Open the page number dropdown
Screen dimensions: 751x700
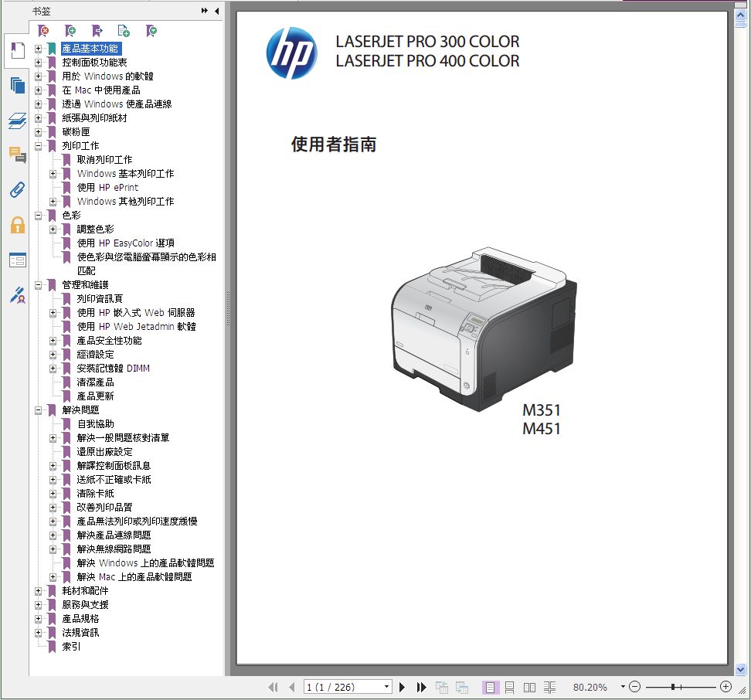[x=386, y=687]
